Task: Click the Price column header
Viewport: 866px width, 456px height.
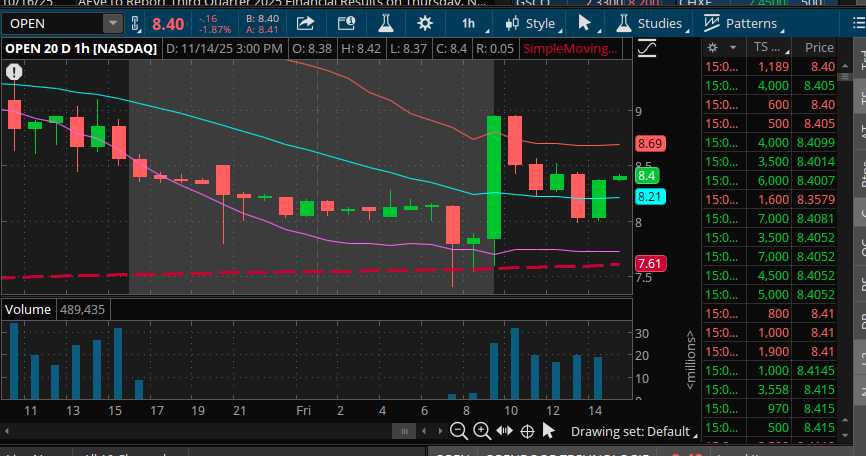Action: tap(819, 47)
